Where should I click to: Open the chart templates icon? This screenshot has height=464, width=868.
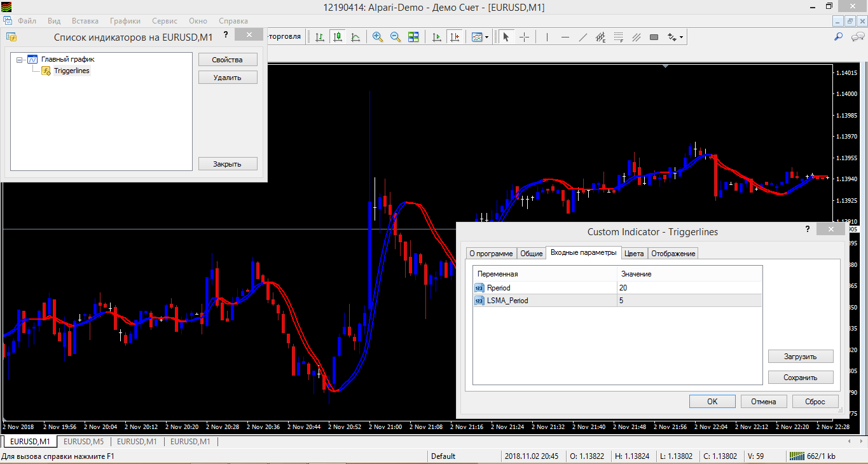coord(477,37)
